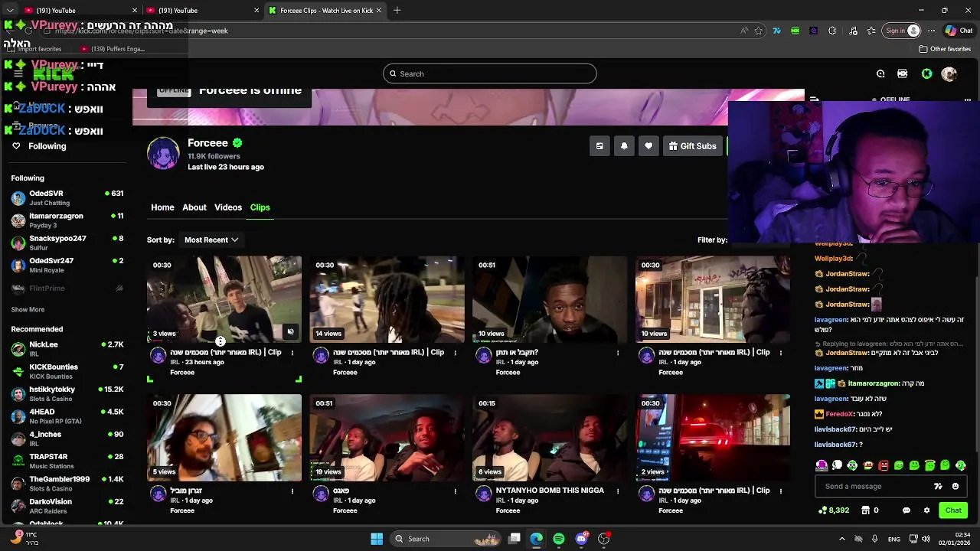Open the Following sidebar item

pyautogui.click(x=47, y=146)
